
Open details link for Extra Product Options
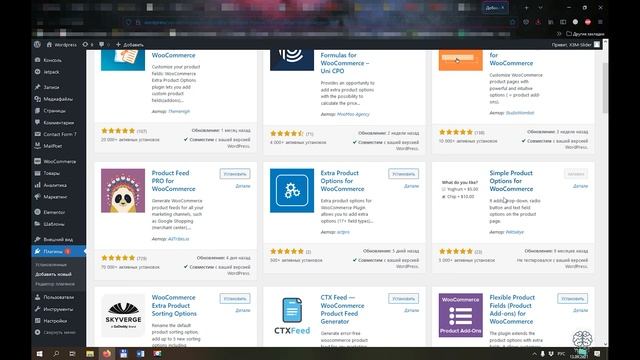[x=411, y=186]
